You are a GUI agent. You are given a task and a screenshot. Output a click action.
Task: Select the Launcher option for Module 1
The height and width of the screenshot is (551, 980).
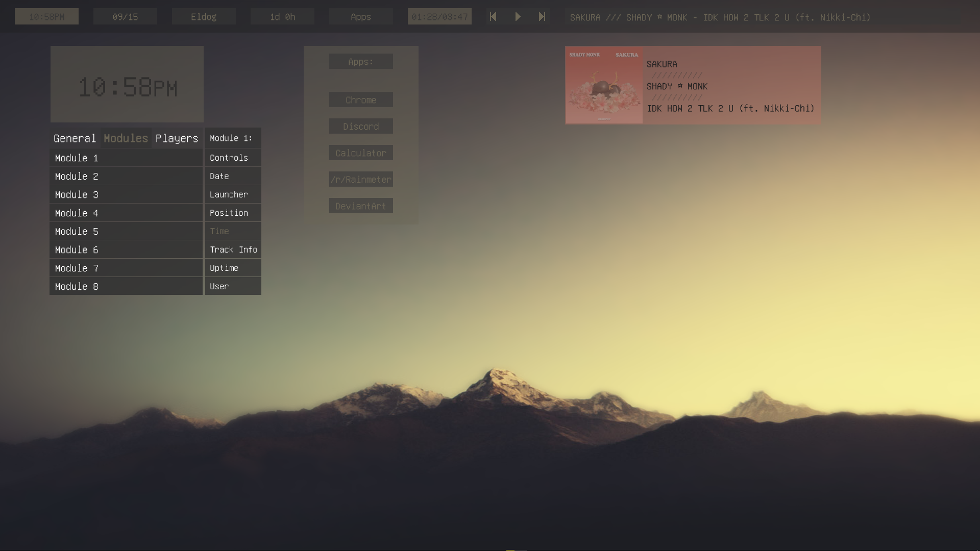click(x=233, y=194)
